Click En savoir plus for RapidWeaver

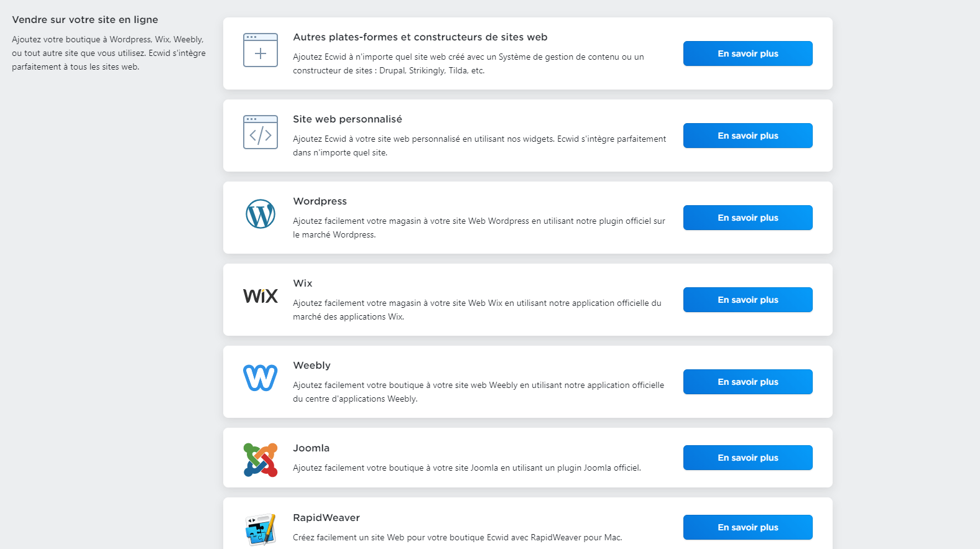pos(747,527)
